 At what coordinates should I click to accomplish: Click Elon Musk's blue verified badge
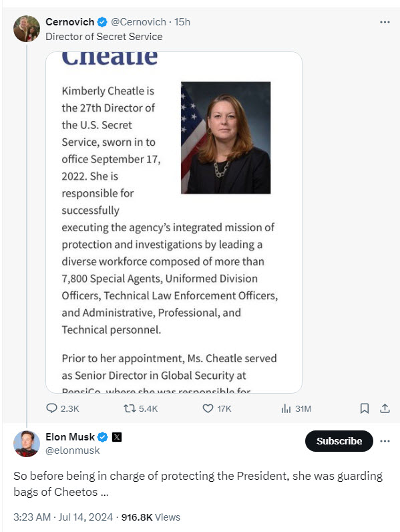103,437
